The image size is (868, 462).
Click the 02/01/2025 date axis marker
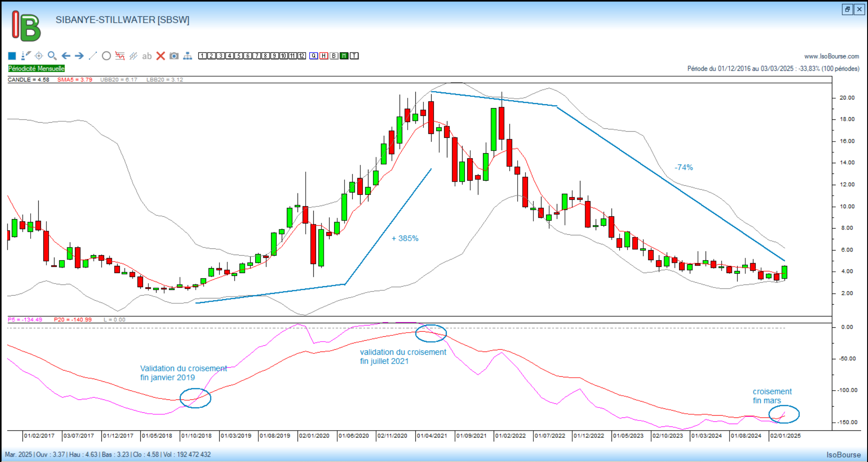click(785, 436)
